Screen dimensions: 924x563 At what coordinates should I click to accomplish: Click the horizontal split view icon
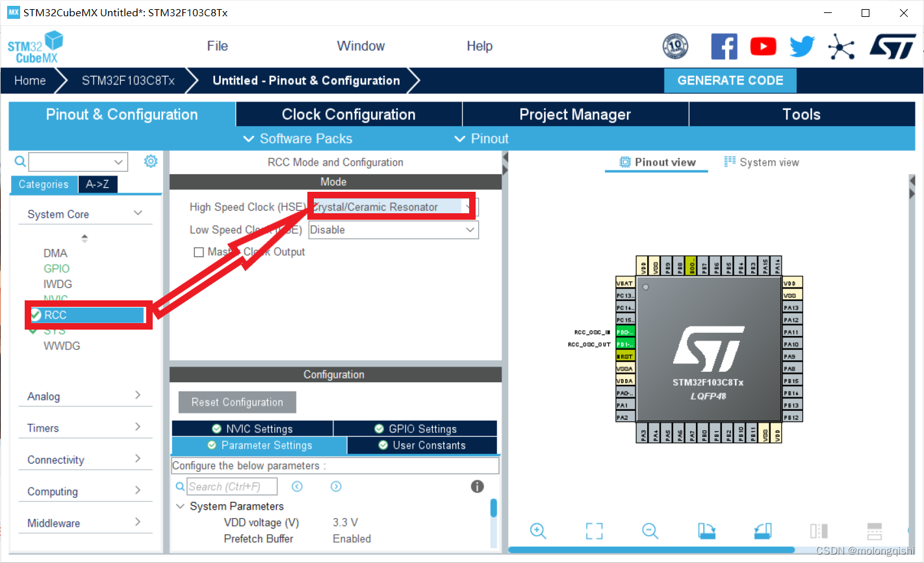pyautogui.click(x=875, y=530)
